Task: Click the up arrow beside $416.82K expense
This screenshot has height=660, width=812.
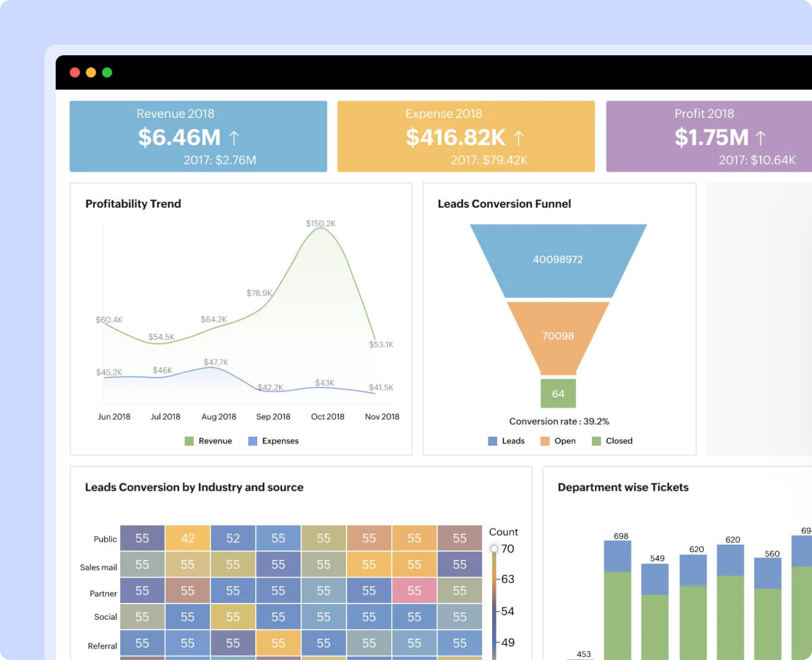Action: click(x=521, y=137)
